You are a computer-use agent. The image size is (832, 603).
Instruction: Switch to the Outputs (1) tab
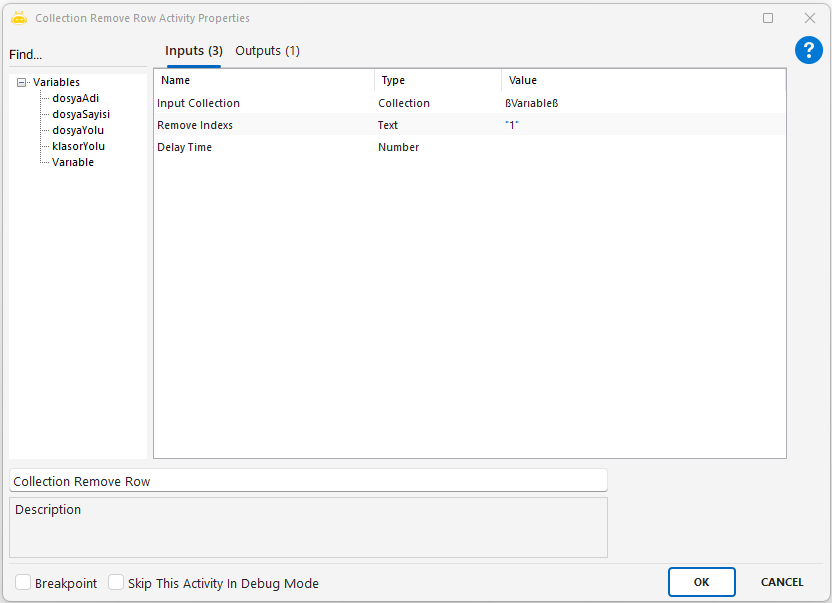pyautogui.click(x=267, y=51)
